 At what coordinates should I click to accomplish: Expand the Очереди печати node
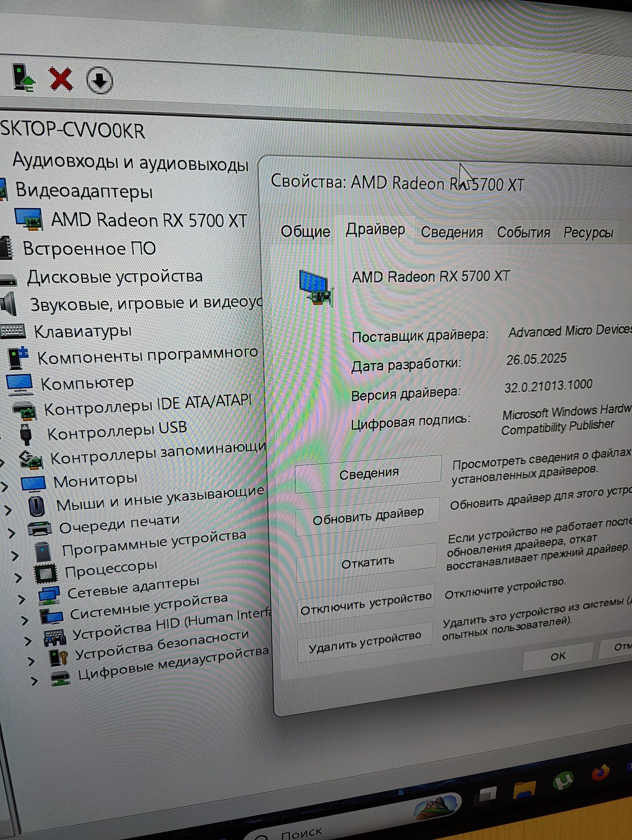point(12,533)
